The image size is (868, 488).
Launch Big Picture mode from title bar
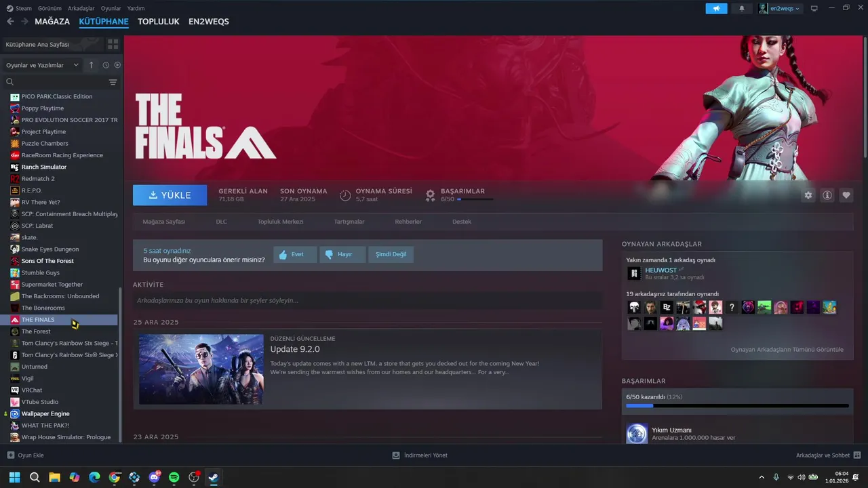(814, 8)
